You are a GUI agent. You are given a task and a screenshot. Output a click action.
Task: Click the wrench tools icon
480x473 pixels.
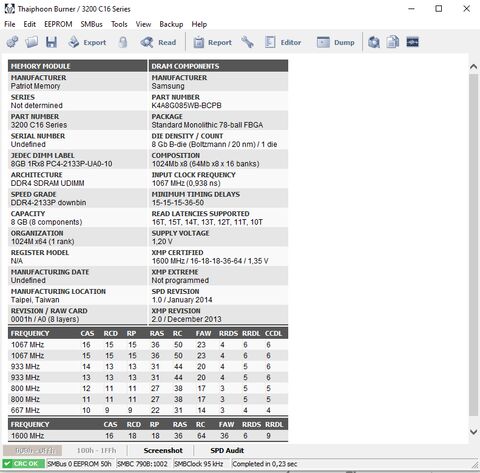coord(247,42)
